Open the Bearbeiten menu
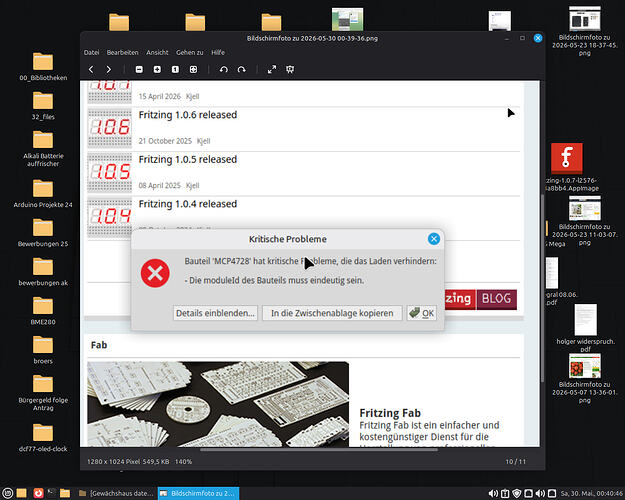 click(x=122, y=52)
